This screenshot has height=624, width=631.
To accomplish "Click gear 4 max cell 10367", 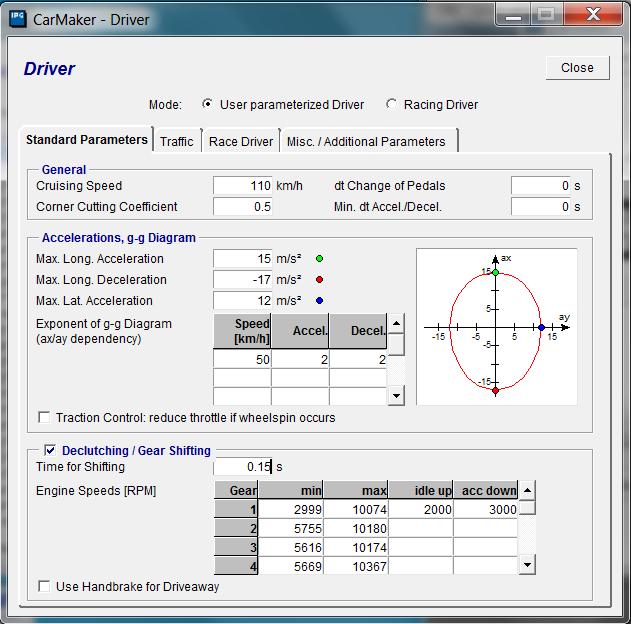I will (356, 566).
